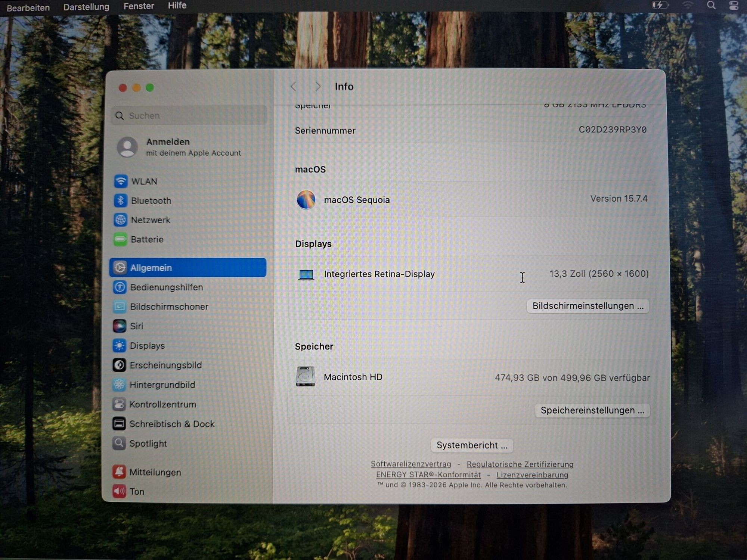Image resolution: width=747 pixels, height=560 pixels.
Task: Go forward with the right chevron
Action: 318,87
